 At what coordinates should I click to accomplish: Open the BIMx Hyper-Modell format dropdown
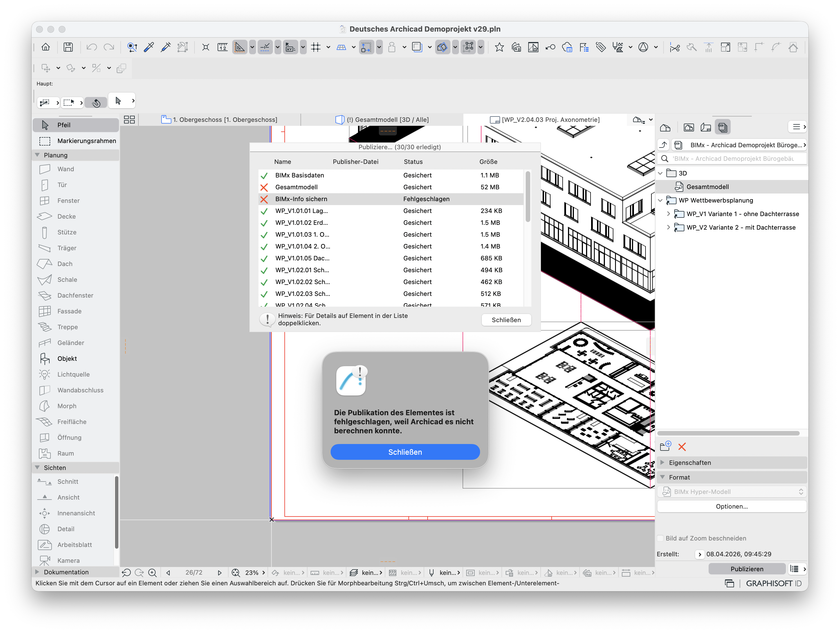coord(732,492)
